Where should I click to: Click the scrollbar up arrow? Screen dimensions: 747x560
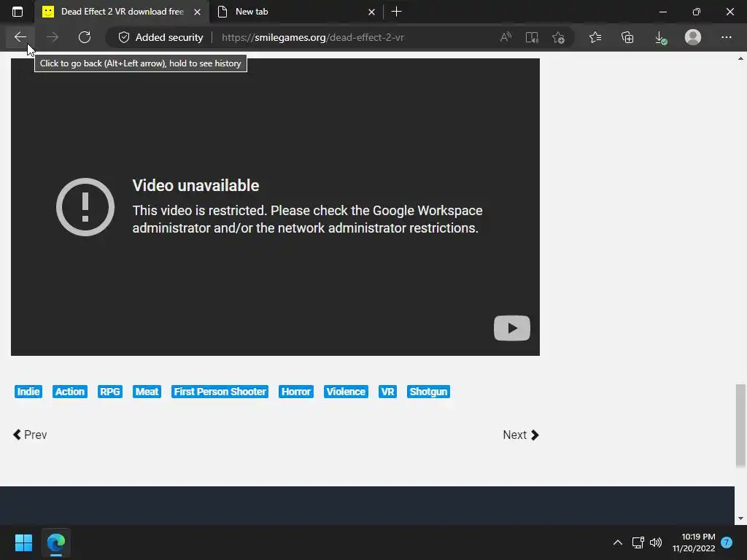point(740,58)
